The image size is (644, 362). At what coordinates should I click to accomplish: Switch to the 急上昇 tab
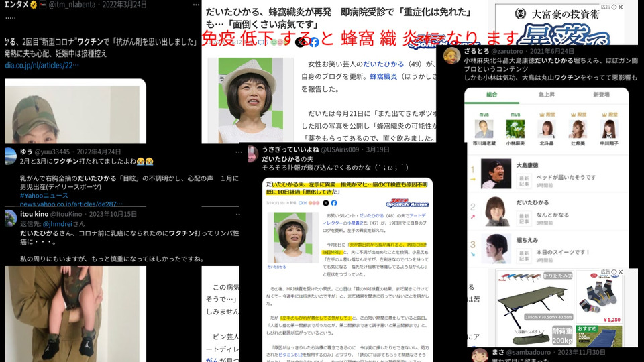tap(546, 95)
